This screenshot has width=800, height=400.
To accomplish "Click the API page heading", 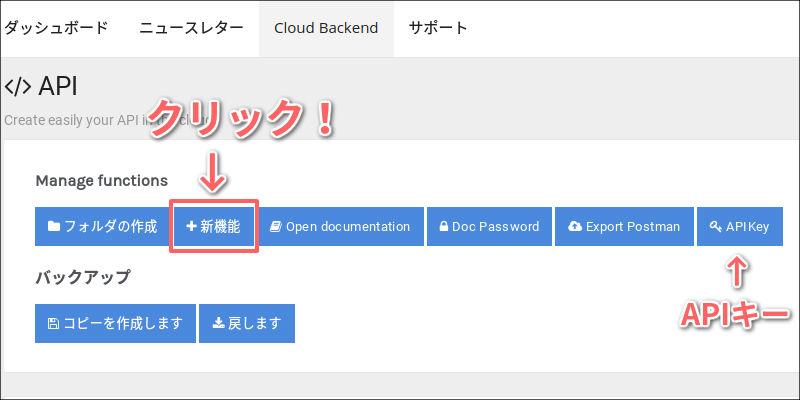I will [58, 87].
